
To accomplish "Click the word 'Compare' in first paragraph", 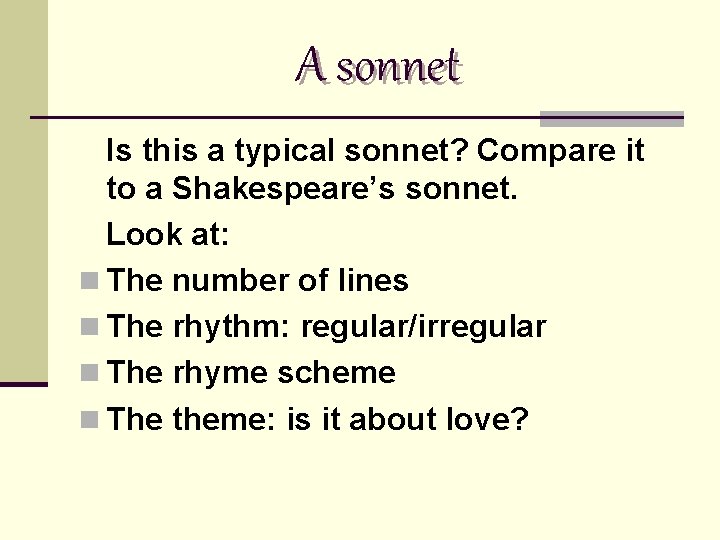I will (546, 151).
